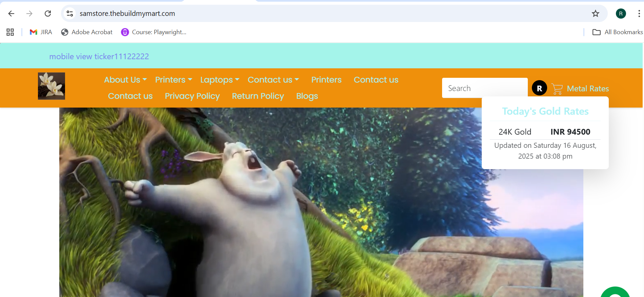Click the INR 94500 price
644x297 pixels.
(x=570, y=132)
